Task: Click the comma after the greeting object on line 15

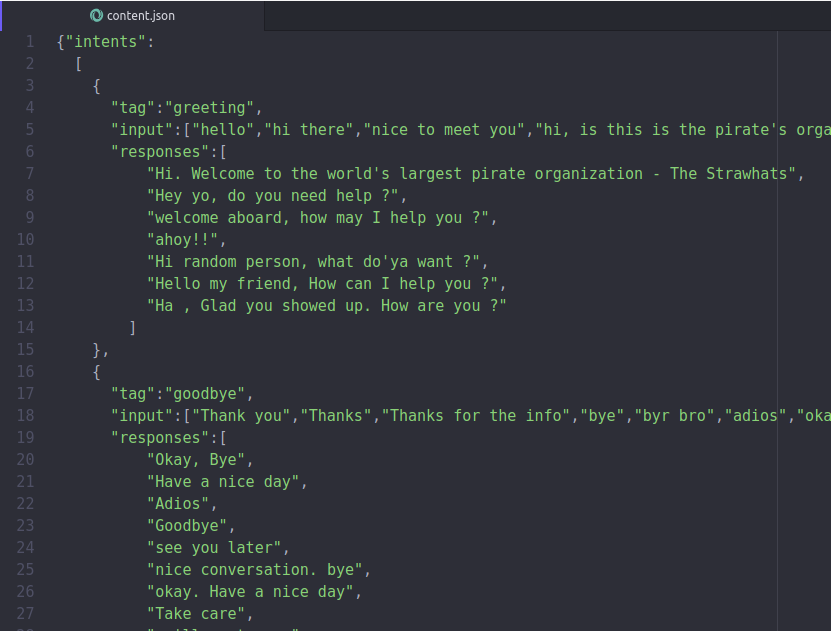Action: (x=104, y=349)
